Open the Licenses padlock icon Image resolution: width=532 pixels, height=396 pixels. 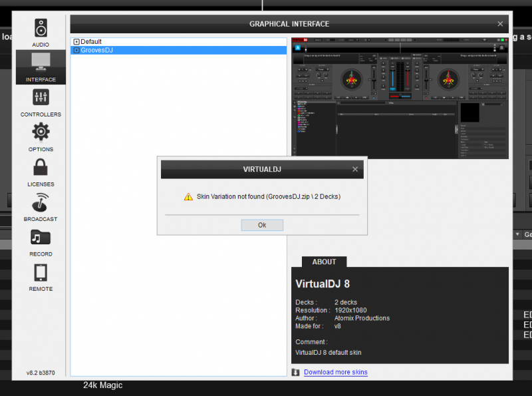(41, 167)
